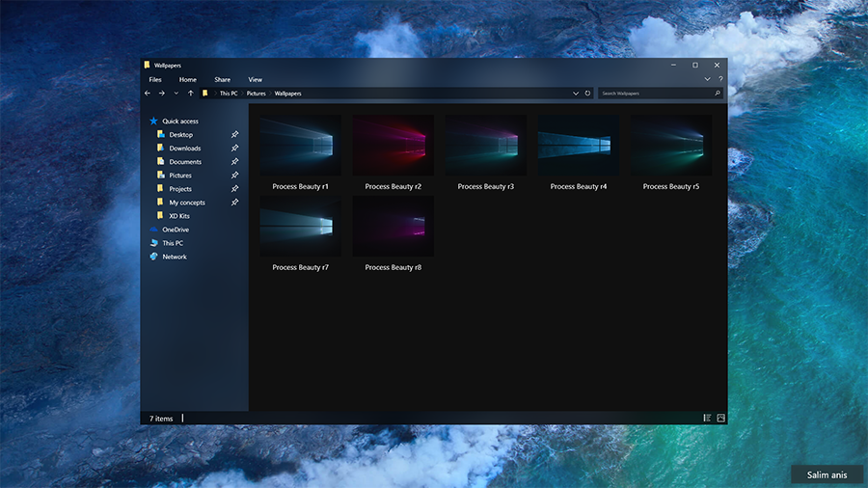Toggle the pin next to Downloads

click(x=235, y=149)
